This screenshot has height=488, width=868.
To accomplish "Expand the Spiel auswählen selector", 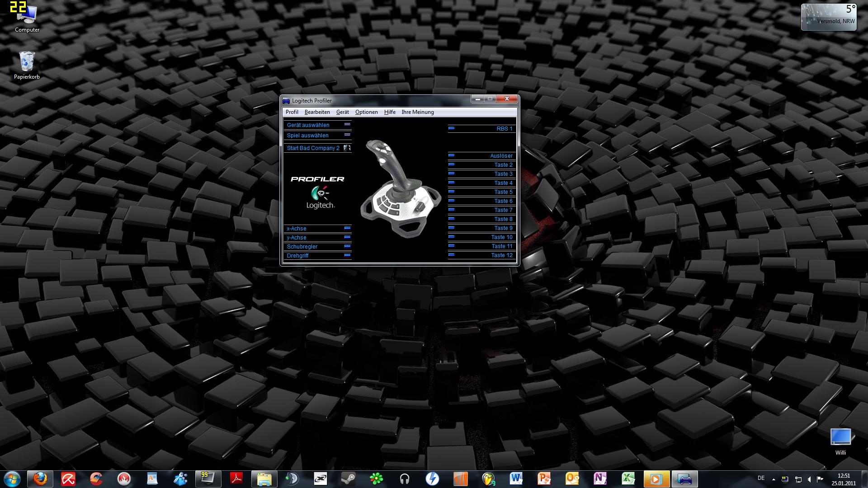I will click(347, 135).
